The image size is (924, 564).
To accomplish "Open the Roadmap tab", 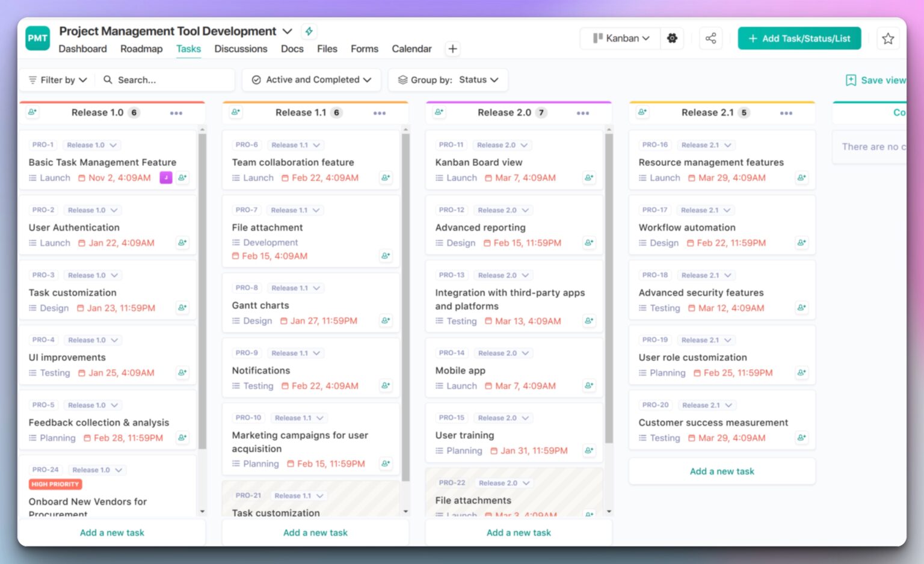I will coord(141,49).
